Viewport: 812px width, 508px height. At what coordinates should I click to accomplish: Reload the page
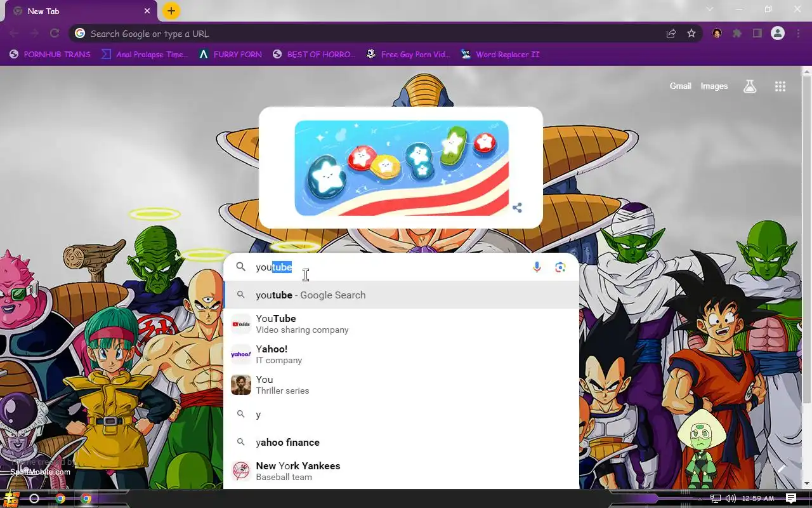55,34
